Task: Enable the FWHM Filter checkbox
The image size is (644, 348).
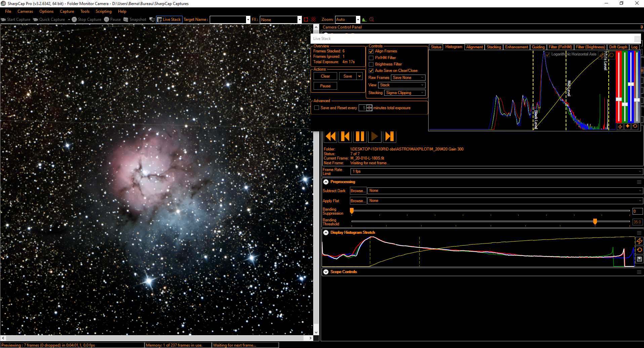Action: (x=371, y=58)
